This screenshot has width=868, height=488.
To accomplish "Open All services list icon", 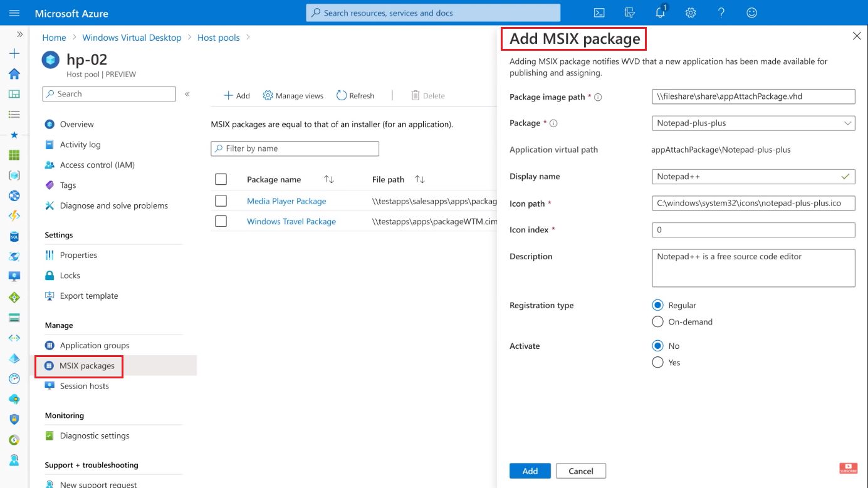I will pos(14,115).
